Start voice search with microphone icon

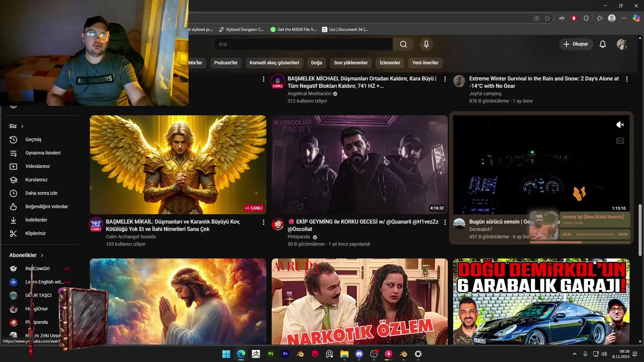tap(426, 44)
